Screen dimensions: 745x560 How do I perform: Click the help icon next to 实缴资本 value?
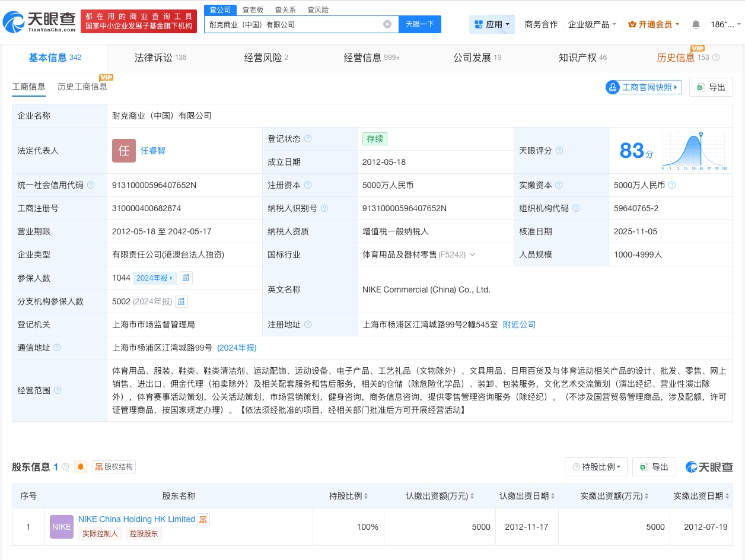[x=672, y=185]
